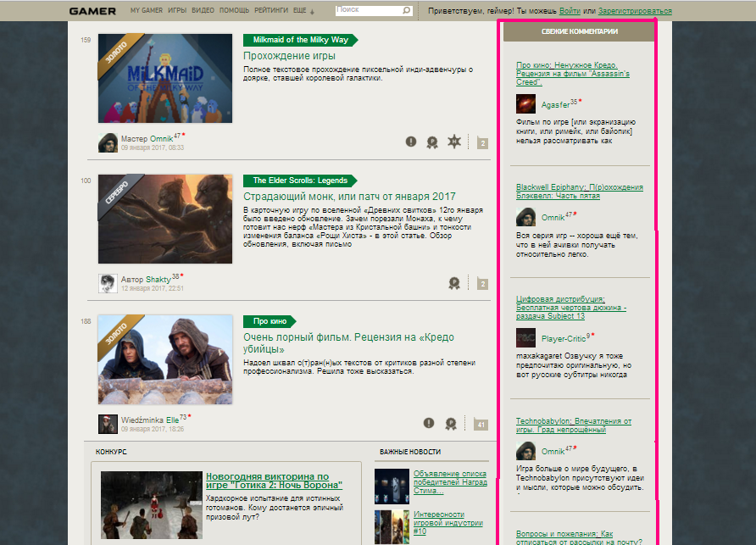Click the Зарегистрироваться registration link
756x545 pixels.
634,11
